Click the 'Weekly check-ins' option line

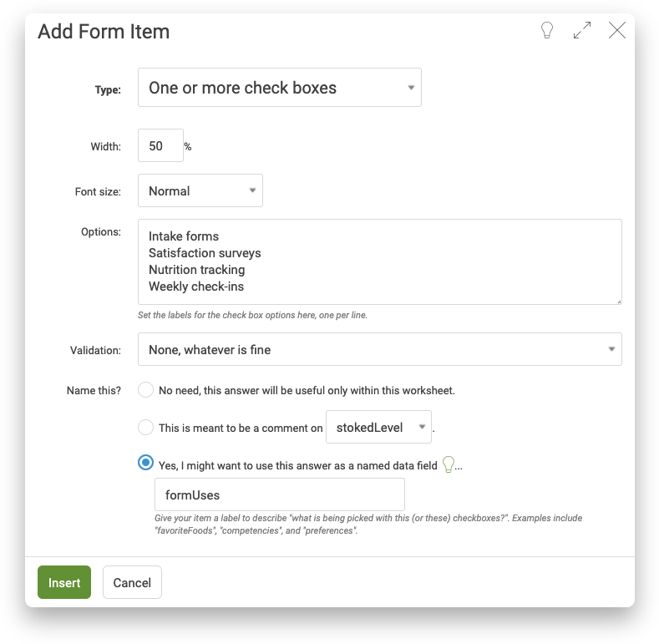click(x=196, y=287)
